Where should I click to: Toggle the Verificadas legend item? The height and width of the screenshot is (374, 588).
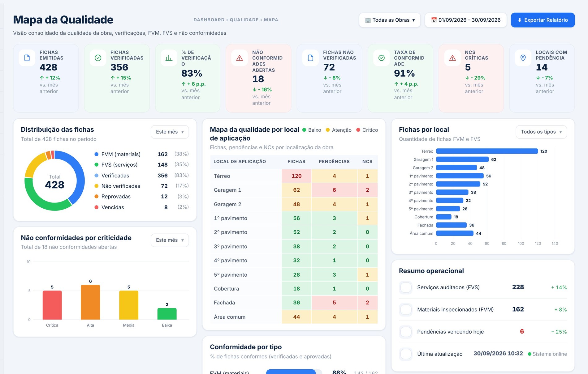(x=141, y=176)
